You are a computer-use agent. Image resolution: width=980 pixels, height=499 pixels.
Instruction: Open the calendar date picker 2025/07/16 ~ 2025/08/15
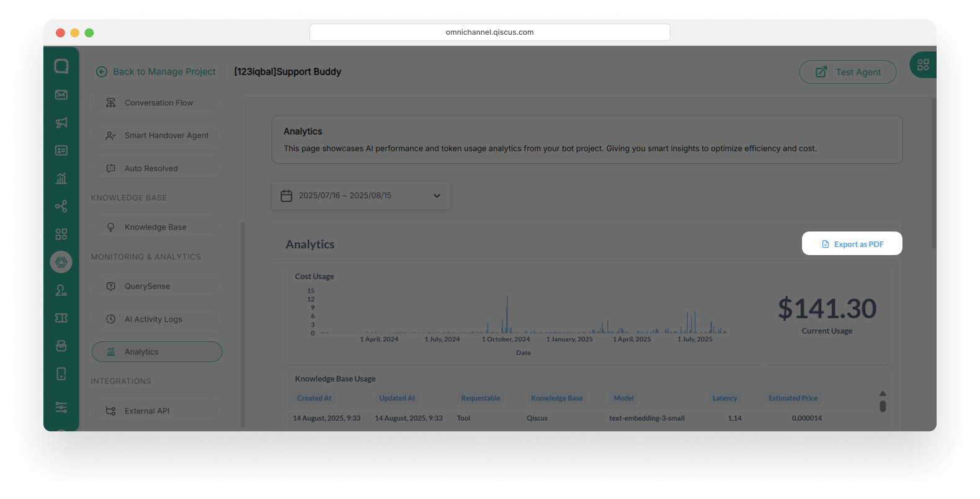344,196
